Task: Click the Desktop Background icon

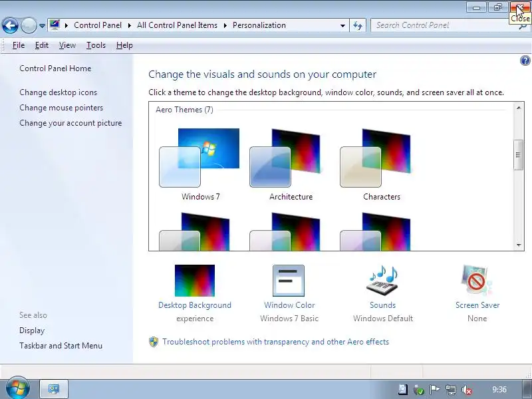Action: (195, 281)
